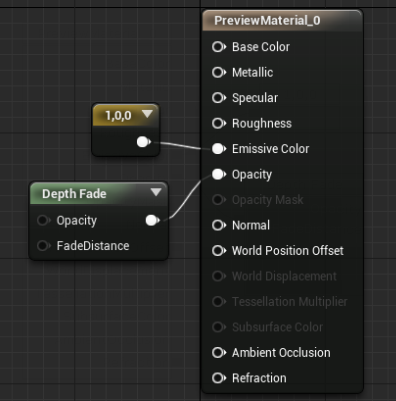Click Depth Fade's Opacity input pin

pyautogui.click(x=44, y=220)
